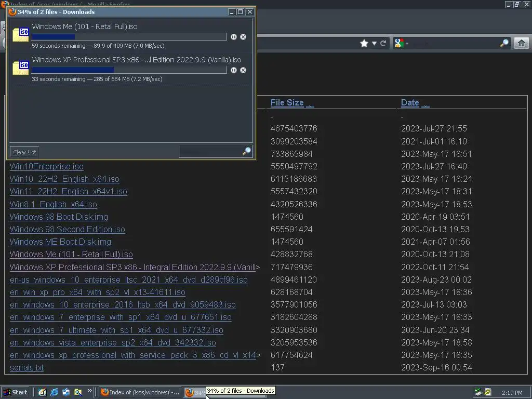532x399 pixels.
Task: Click date 2021-Jul-01 16:10
Action: tap(434, 141)
